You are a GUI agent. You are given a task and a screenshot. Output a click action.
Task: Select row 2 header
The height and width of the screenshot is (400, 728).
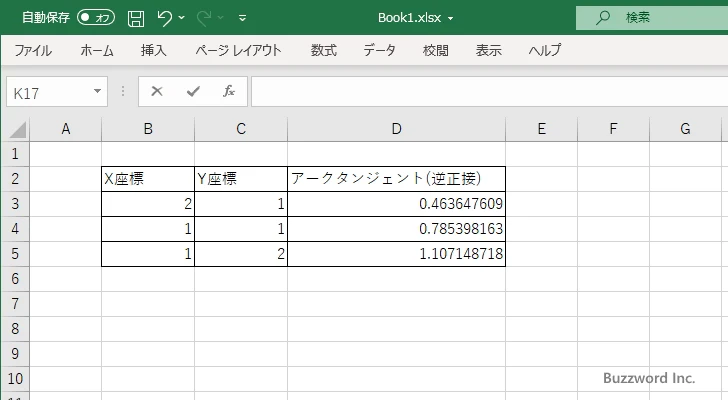15,179
